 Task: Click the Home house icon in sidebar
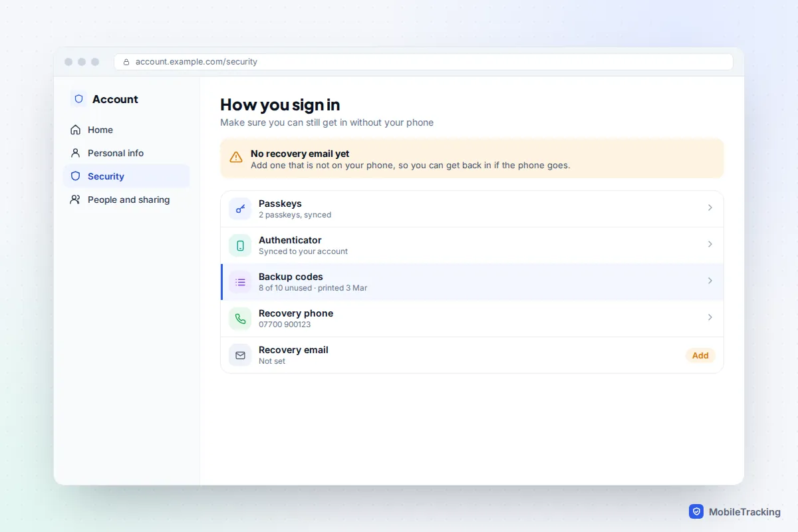tap(75, 130)
